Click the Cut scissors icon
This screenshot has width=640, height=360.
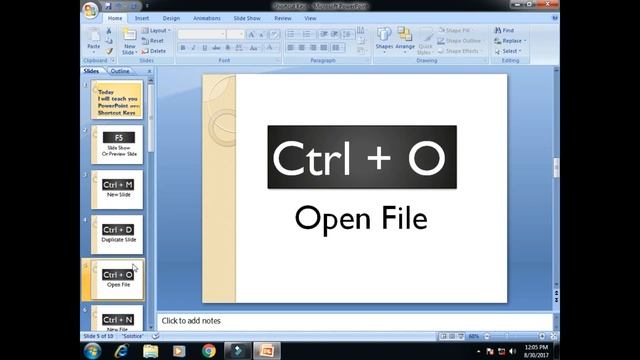109,31
